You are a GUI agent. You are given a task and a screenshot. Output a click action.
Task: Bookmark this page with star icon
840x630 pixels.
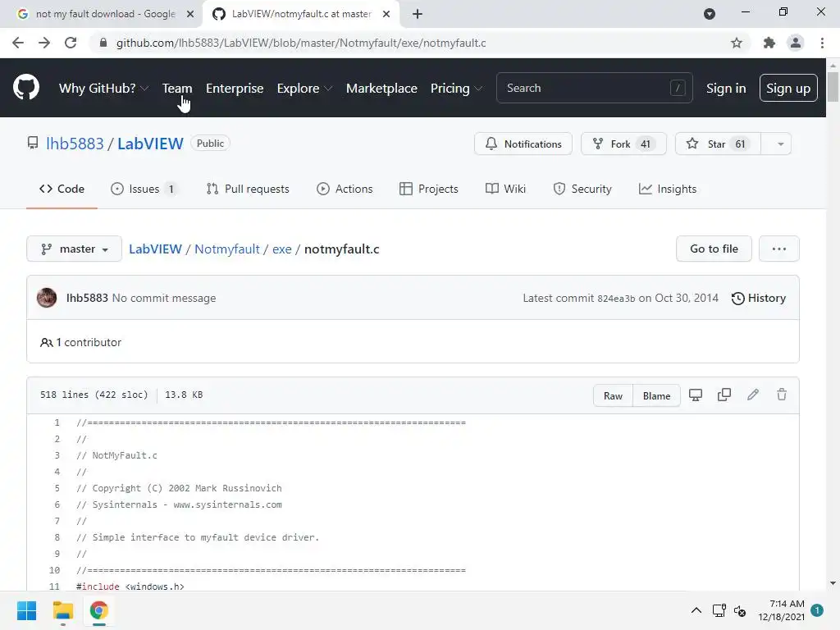point(737,43)
